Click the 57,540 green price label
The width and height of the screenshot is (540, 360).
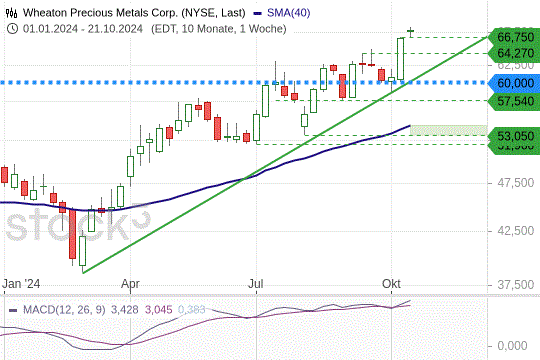515,101
